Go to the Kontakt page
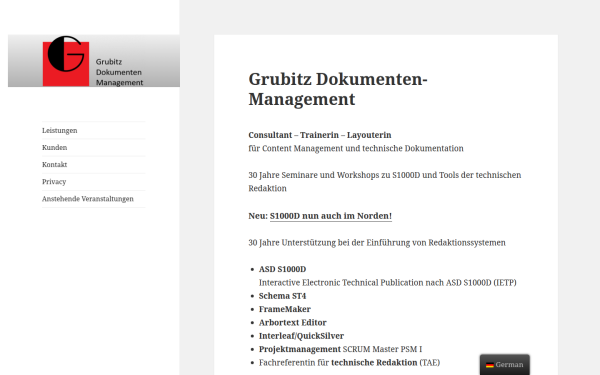This screenshot has height=375, width=600. 54,165
